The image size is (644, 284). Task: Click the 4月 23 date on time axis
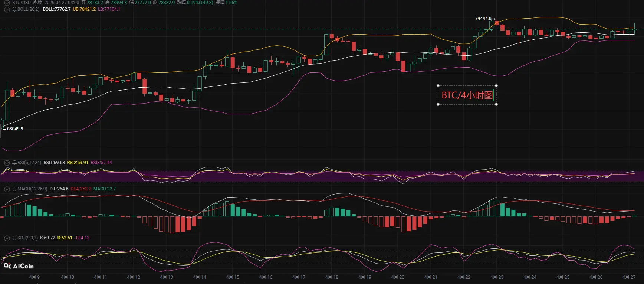click(x=497, y=277)
